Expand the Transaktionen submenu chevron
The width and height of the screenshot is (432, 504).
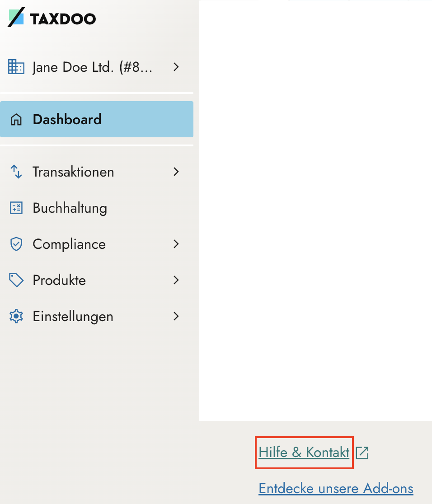pyautogui.click(x=176, y=172)
